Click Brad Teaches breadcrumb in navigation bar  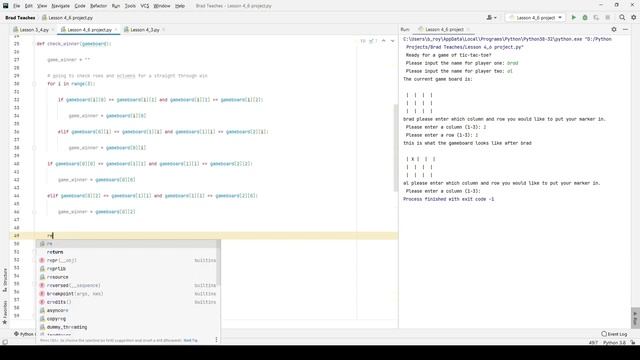point(20,18)
